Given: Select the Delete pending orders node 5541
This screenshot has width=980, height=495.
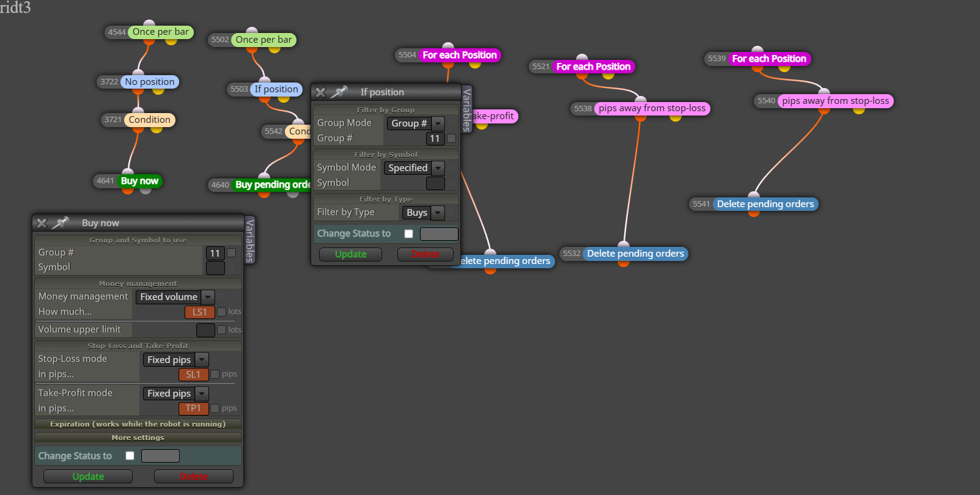Looking at the screenshot, I should [765, 204].
